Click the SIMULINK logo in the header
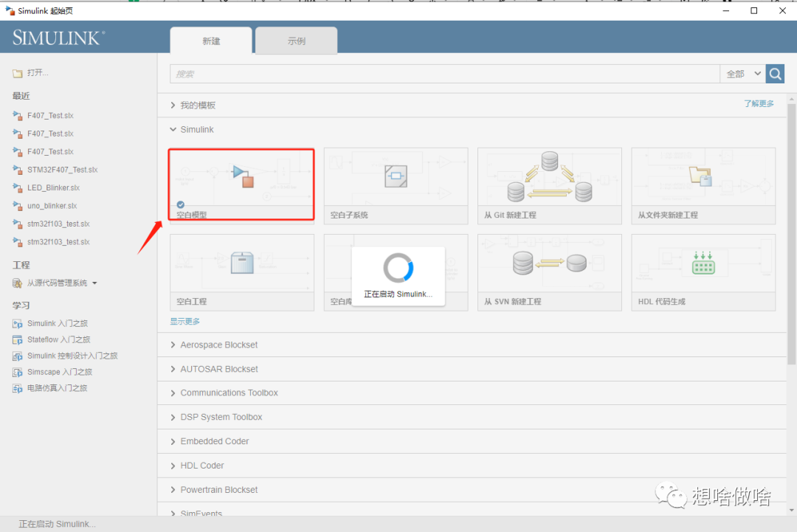The image size is (797, 532). [x=58, y=38]
